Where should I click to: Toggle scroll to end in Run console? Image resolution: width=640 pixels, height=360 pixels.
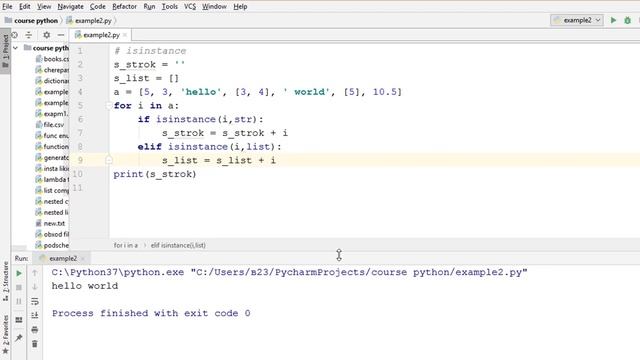click(x=35, y=316)
